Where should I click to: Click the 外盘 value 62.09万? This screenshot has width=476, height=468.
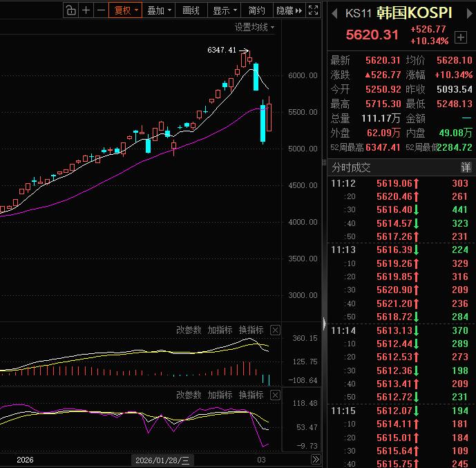click(x=383, y=133)
